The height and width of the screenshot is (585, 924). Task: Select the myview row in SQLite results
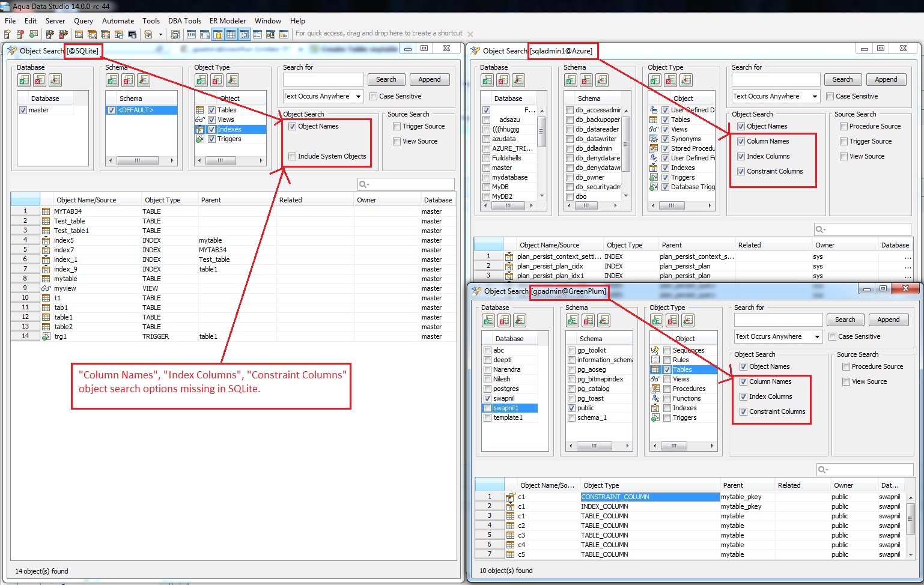click(233, 288)
